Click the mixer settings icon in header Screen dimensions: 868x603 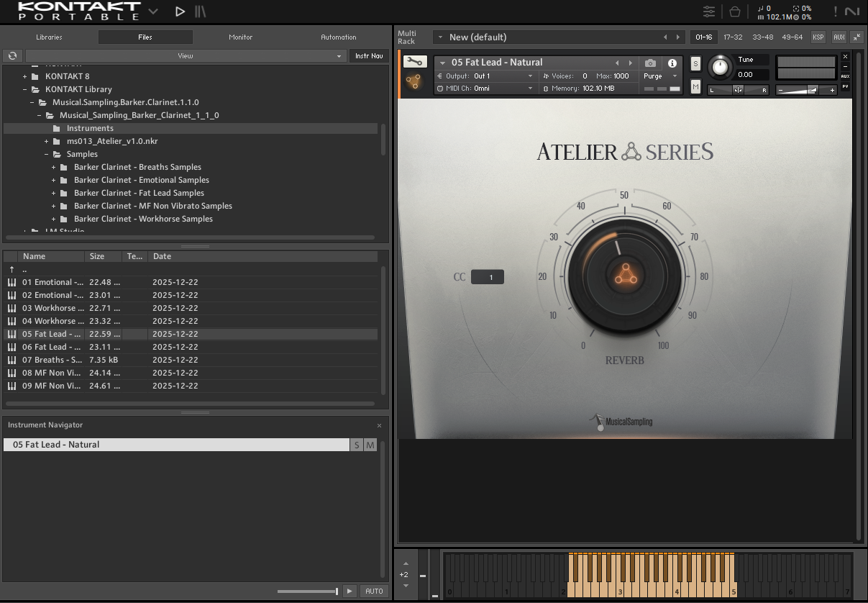click(x=709, y=12)
